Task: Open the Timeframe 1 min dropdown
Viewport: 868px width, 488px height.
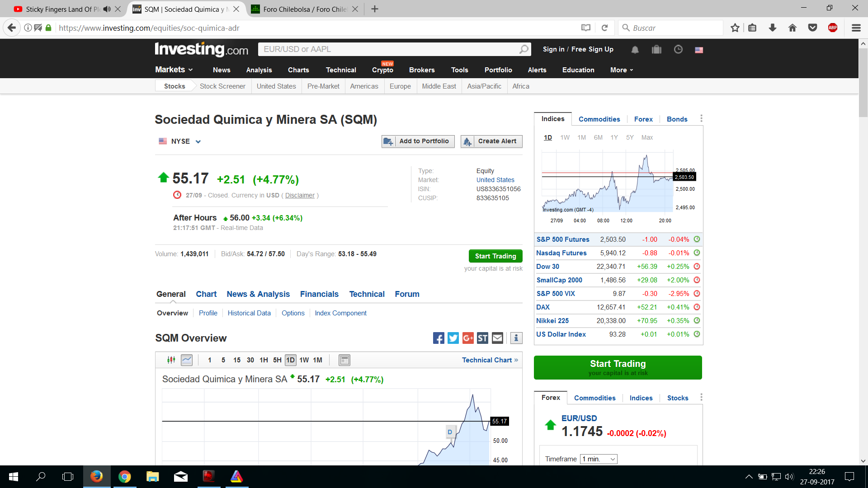Action: click(599, 459)
